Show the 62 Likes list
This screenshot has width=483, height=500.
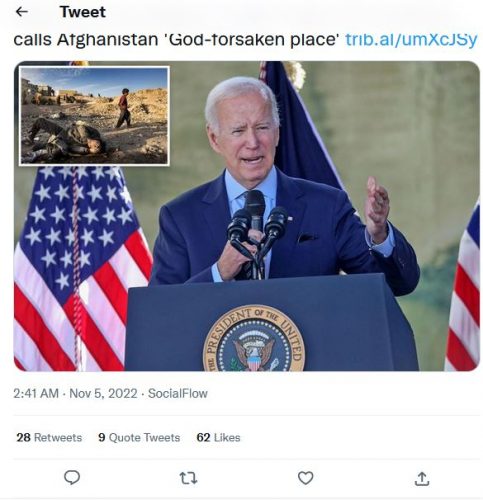(218, 437)
